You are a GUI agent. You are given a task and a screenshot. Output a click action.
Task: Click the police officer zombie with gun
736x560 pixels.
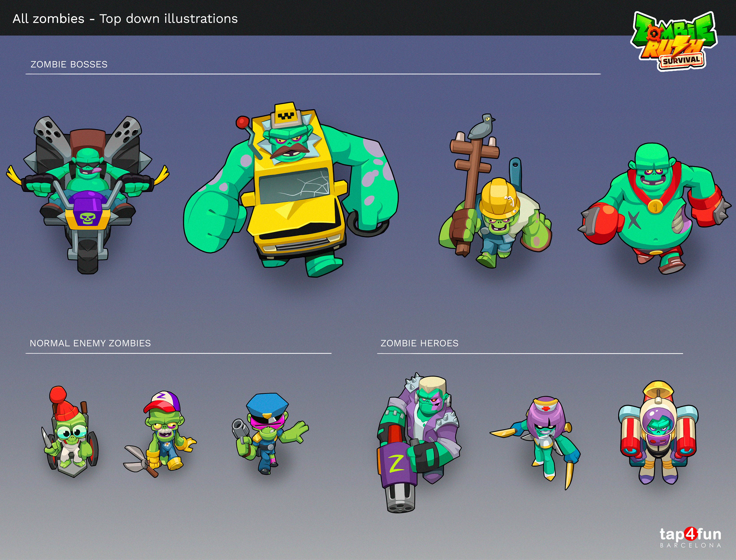(270, 433)
